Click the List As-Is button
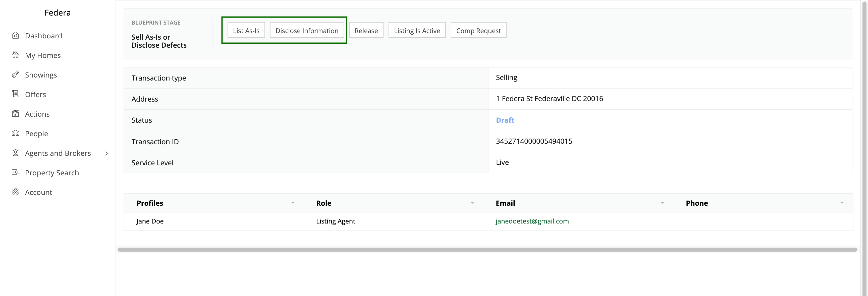 click(246, 30)
